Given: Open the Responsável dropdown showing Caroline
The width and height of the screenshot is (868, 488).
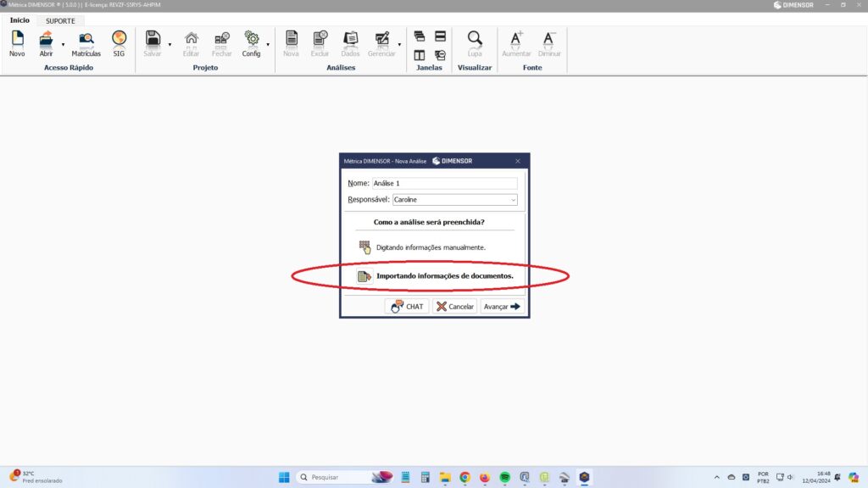Looking at the screenshot, I should (455, 200).
